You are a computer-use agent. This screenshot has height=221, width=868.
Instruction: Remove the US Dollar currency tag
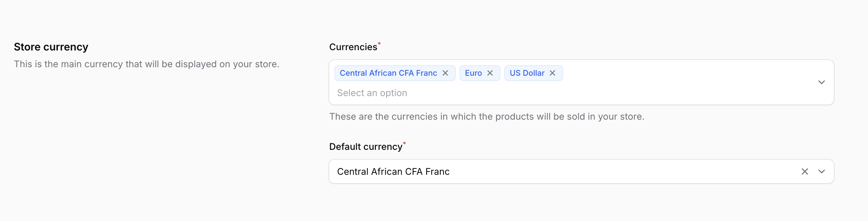coord(552,73)
